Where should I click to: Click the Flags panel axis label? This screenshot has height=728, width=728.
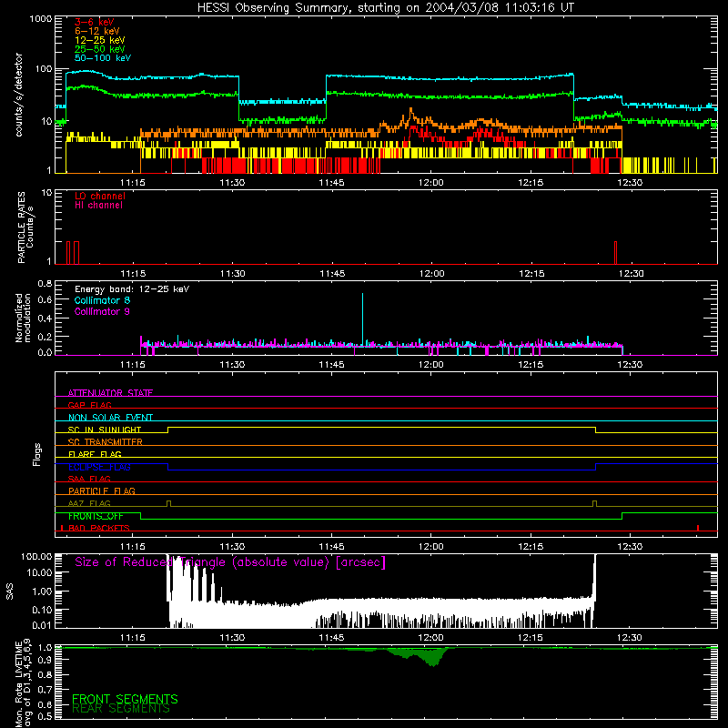pyautogui.click(x=37, y=454)
